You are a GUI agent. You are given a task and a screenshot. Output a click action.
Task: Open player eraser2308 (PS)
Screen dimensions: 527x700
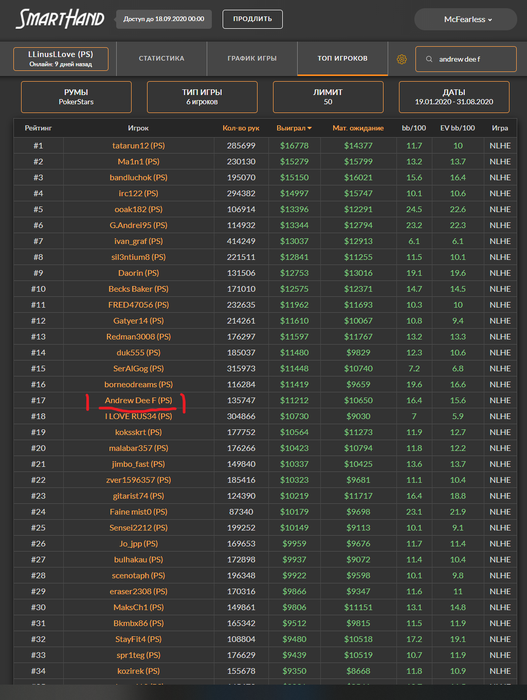(138, 592)
